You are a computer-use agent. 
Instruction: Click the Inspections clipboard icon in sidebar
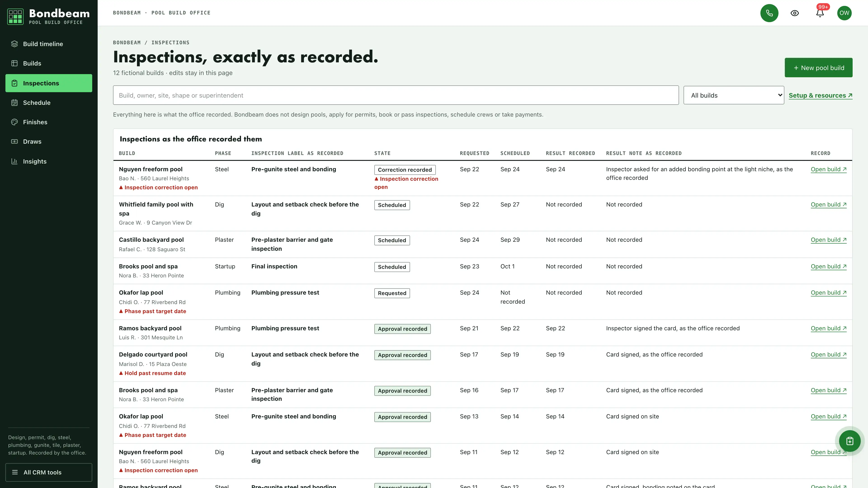[14, 83]
